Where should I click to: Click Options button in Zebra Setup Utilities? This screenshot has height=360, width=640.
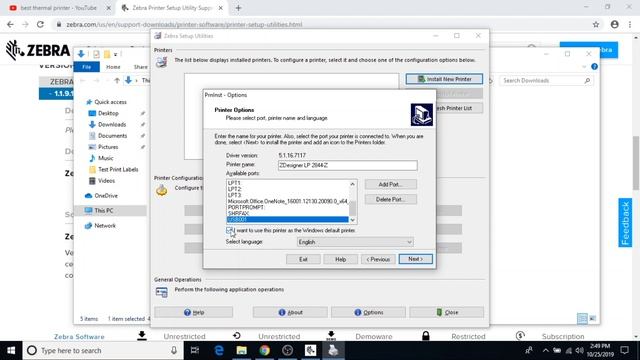point(369,312)
